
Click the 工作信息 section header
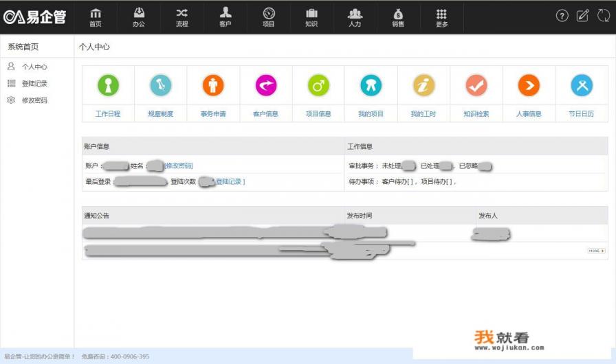click(360, 146)
